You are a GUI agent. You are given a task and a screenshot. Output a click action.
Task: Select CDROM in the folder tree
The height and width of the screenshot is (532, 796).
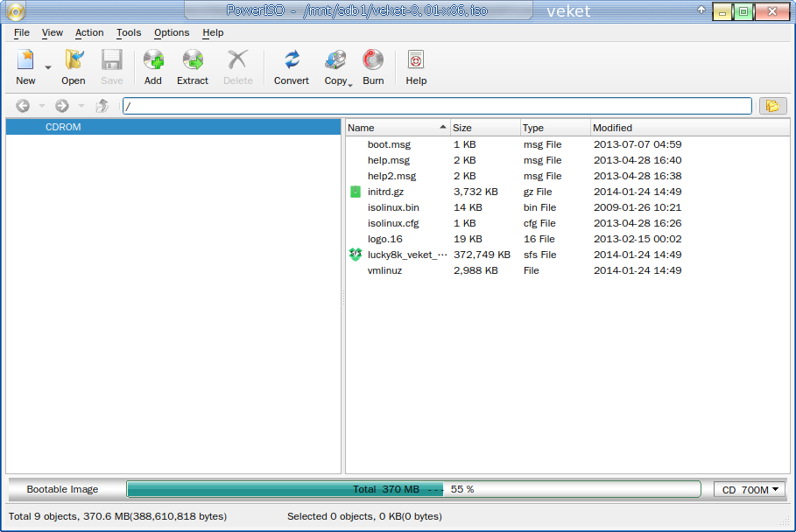(x=173, y=127)
